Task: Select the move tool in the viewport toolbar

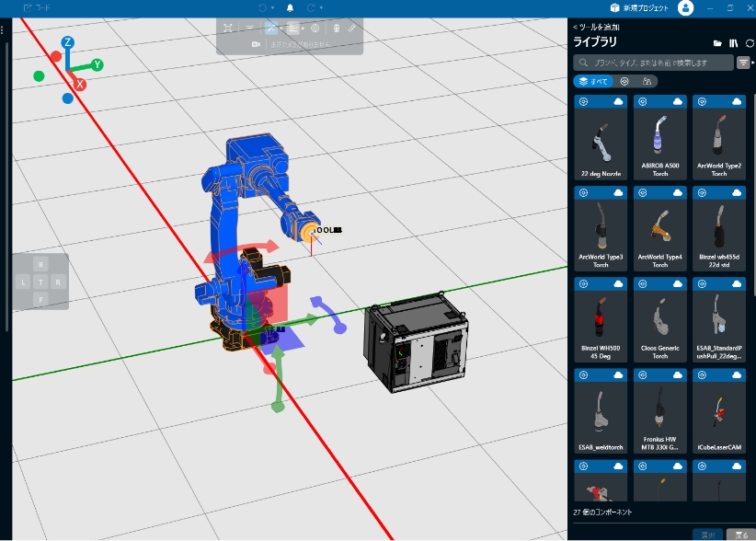Action: point(271,28)
